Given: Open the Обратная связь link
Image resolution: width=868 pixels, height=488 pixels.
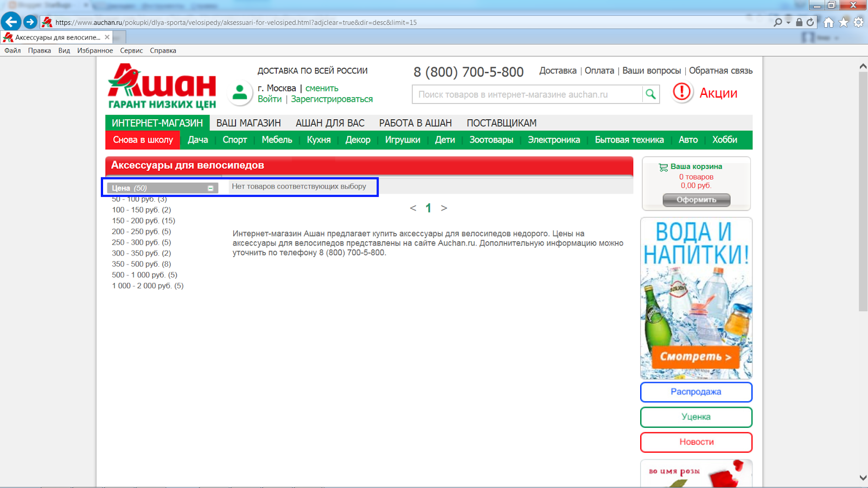Looking at the screenshot, I should 721,70.
